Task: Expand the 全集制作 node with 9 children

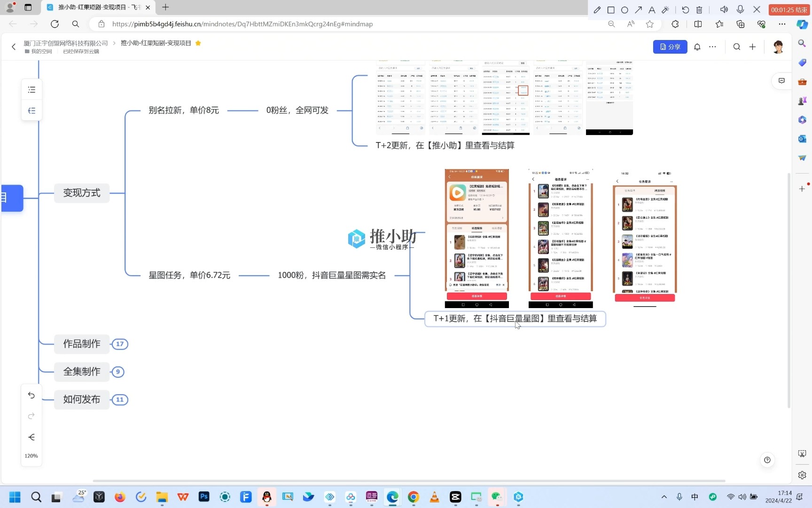Action: [118, 372]
